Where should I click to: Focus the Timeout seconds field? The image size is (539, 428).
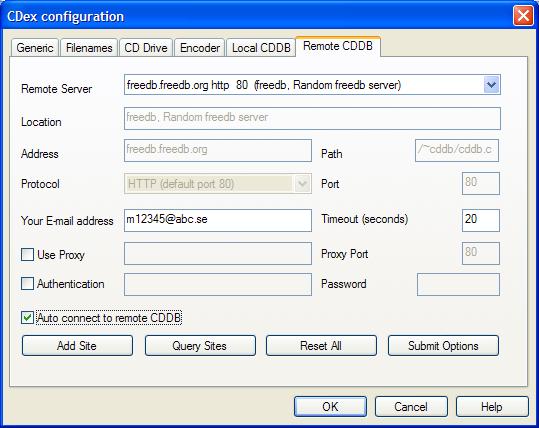(x=481, y=220)
